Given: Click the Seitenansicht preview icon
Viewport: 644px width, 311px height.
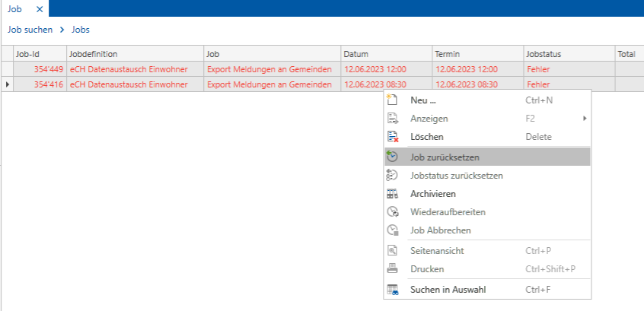Looking at the screenshot, I should [393, 250].
